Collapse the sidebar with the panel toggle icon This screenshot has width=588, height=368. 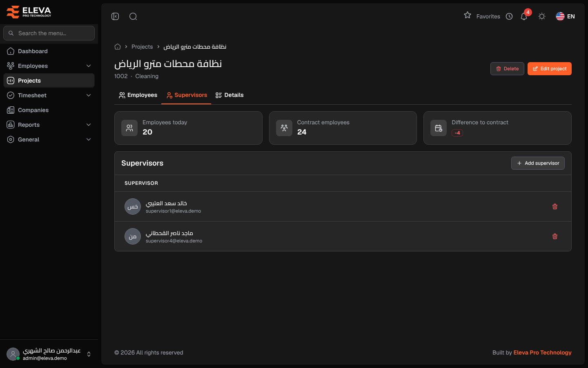pos(115,16)
